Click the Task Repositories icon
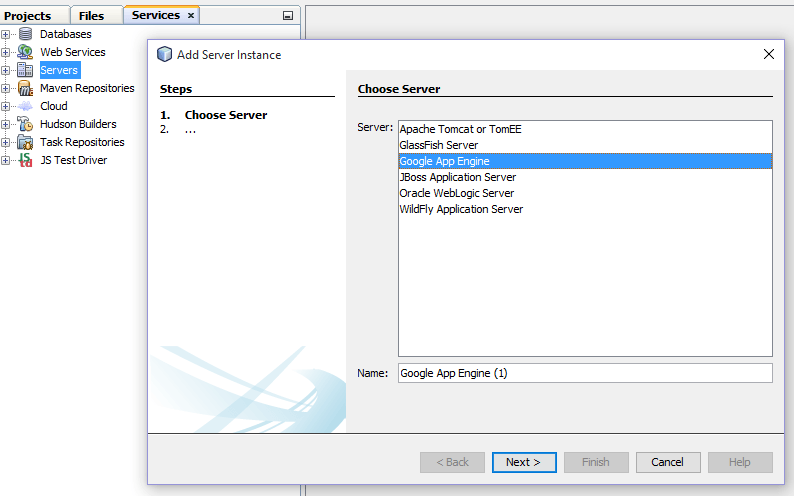 click(x=25, y=142)
